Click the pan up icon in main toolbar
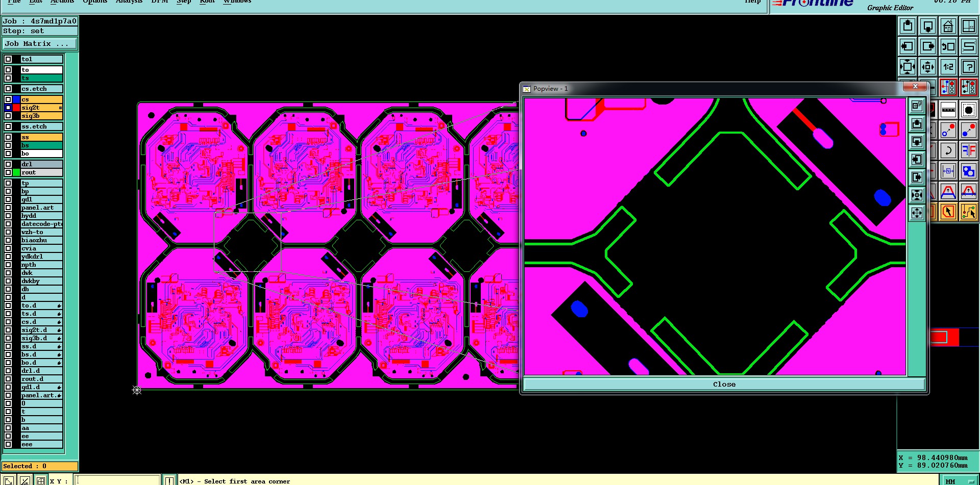The image size is (980, 485). point(908,26)
